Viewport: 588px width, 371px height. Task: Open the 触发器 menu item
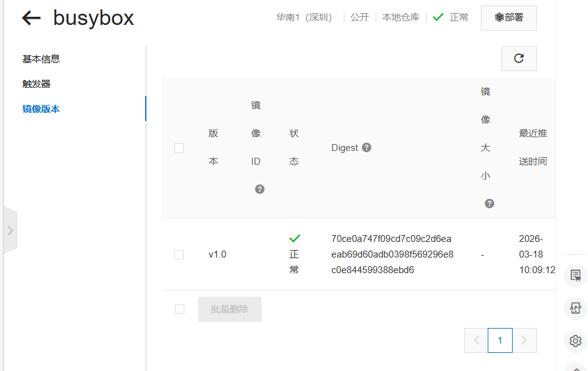(x=36, y=84)
